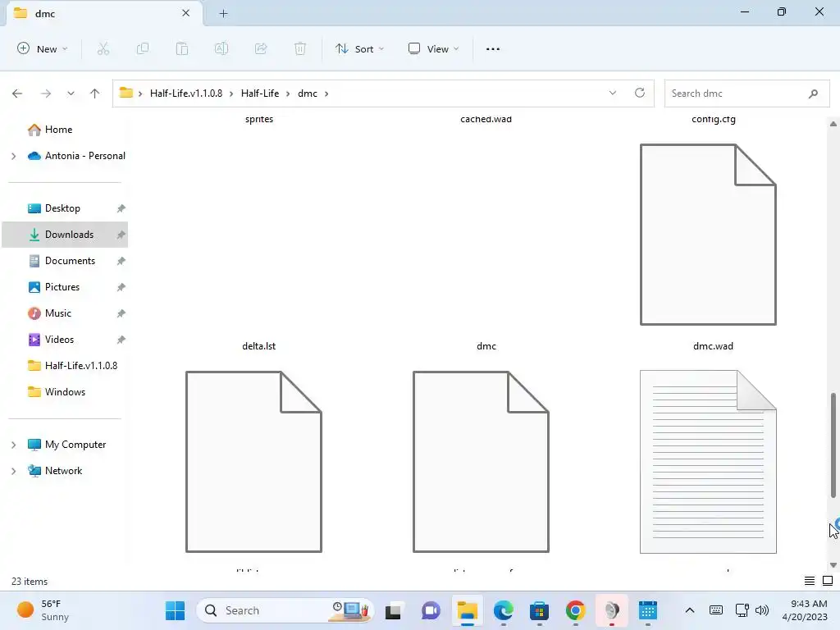Click the Paste clipboard icon
The height and width of the screenshot is (630, 840).
coord(182,48)
